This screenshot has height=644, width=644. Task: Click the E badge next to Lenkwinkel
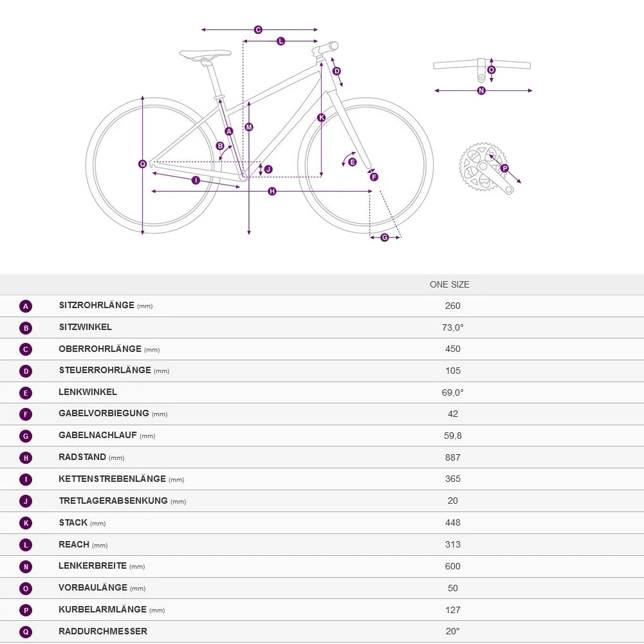[26, 393]
